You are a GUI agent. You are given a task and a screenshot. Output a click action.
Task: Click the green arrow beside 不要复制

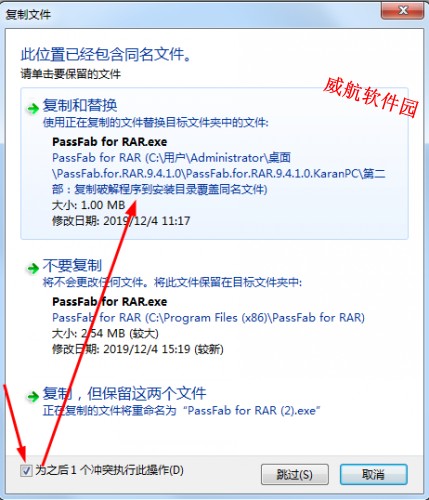[x=33, y=268]
